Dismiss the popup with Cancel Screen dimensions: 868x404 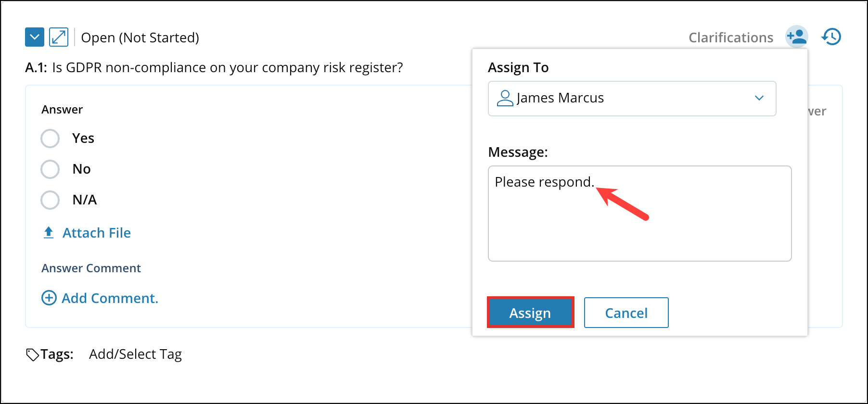click(626, 313)
